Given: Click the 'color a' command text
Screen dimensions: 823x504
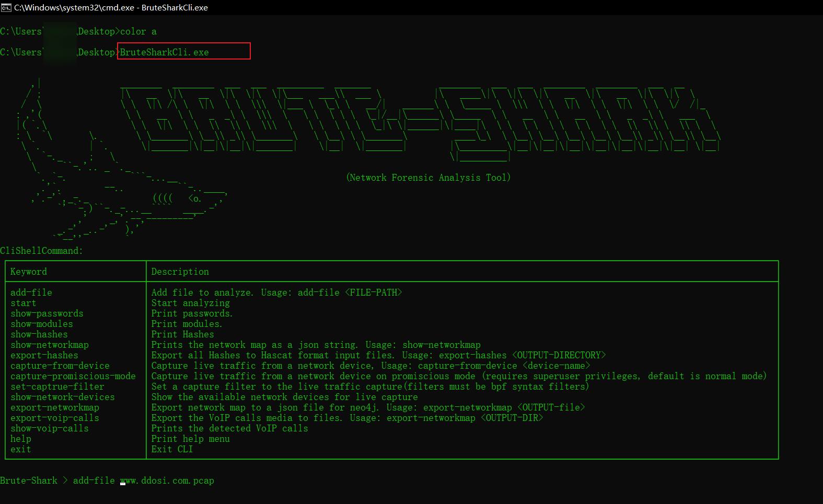Looking at the screenshot, I should click(x=138, y=31).
